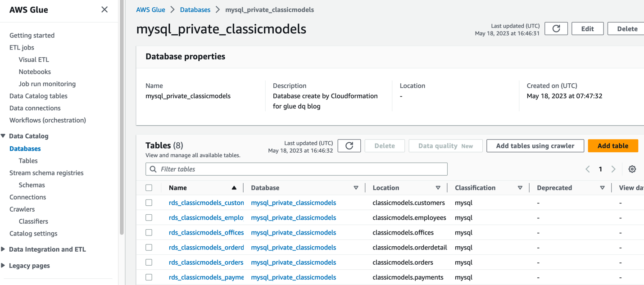The image size is (644, 285).
Task: Click the Description text 'Database create by Cloudformation'
Action: (x=325, y=96)
